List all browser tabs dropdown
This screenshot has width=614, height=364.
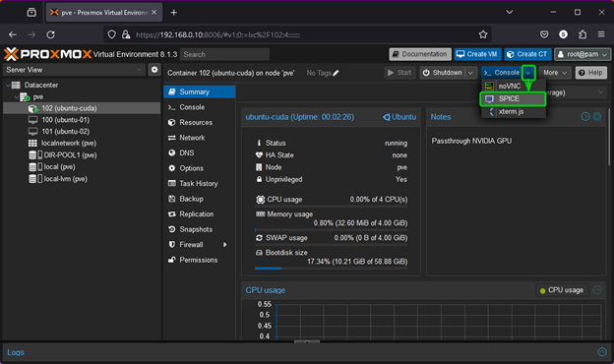[x=509, y=13]
